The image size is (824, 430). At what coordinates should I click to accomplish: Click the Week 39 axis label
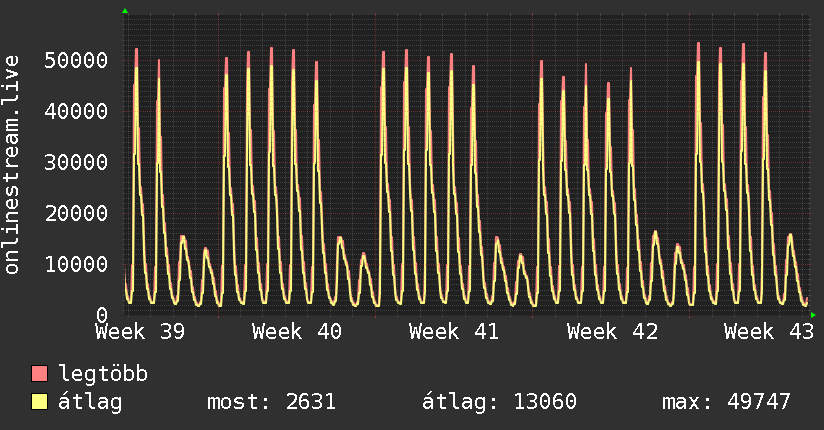(140, 332)
